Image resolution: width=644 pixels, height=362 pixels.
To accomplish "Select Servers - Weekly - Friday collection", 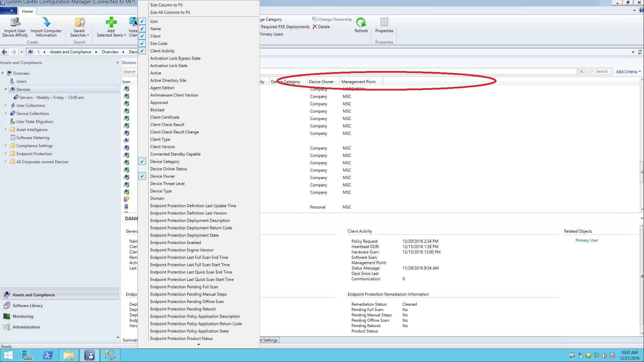I will click(52, 98).
